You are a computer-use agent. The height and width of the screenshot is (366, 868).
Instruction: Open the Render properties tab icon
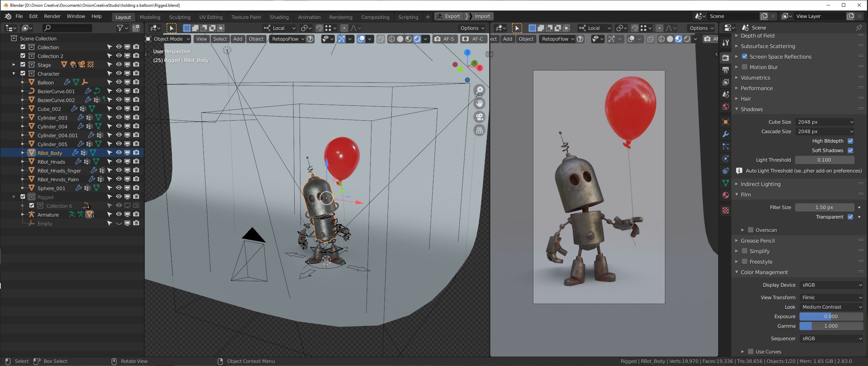726,58
